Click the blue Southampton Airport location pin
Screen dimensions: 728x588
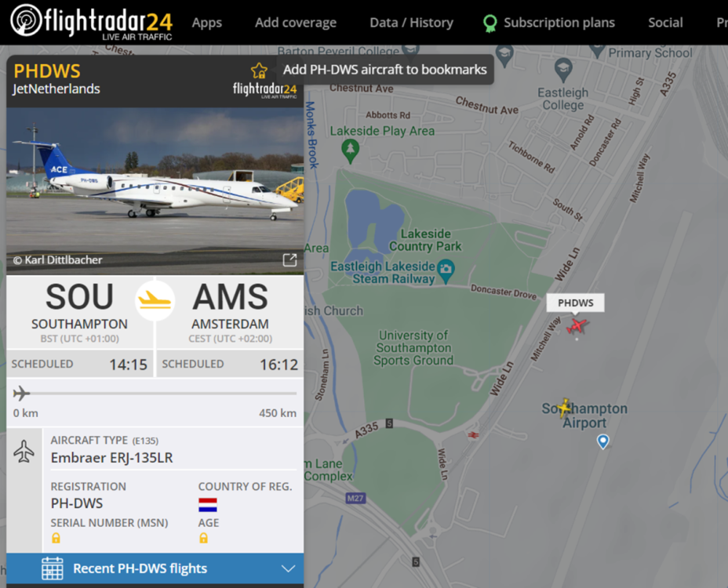click(602, 441)
